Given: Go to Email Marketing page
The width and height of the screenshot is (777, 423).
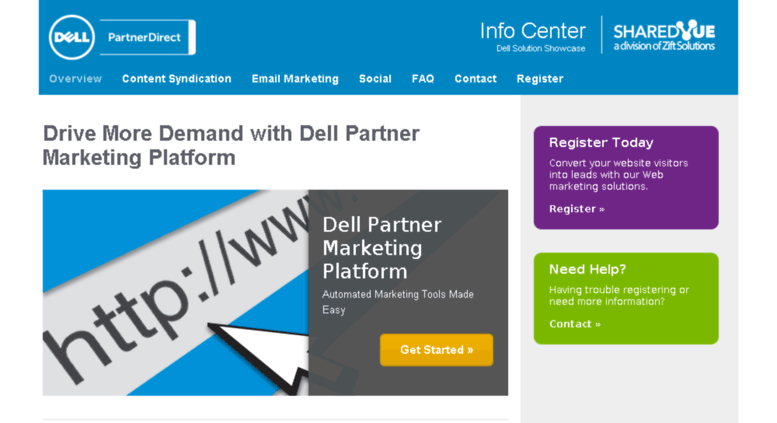Looking at the screenshot, I should pyautogui.click(x=295, y=79).
